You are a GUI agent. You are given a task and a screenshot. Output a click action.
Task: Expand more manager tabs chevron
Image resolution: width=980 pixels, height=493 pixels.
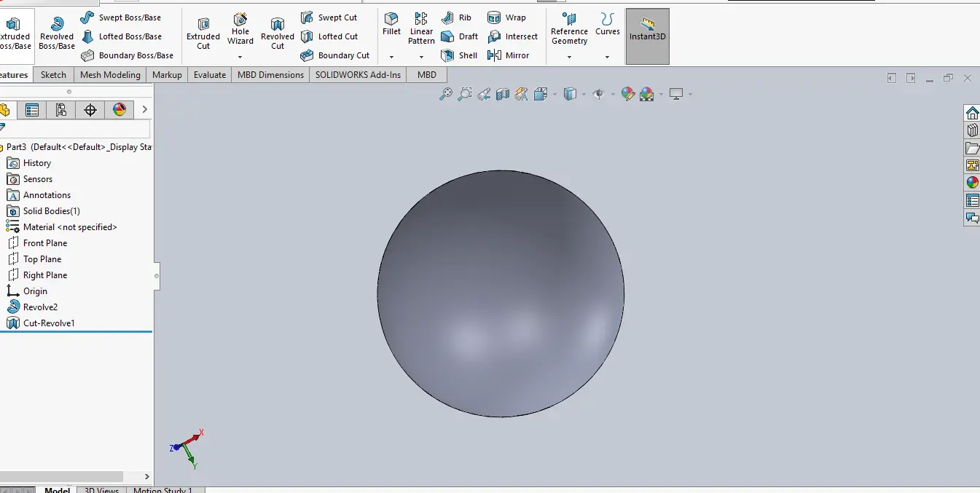tap(144, 110)
